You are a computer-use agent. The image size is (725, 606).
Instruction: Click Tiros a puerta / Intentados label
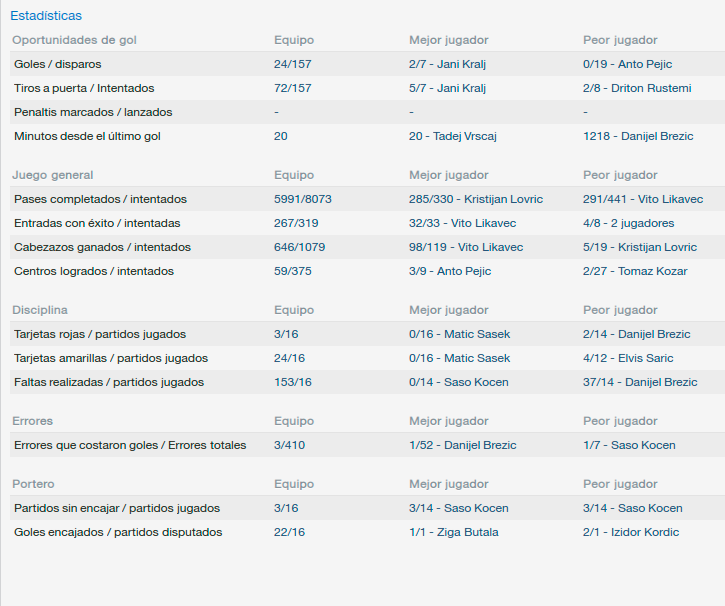(x=84, y=88)
